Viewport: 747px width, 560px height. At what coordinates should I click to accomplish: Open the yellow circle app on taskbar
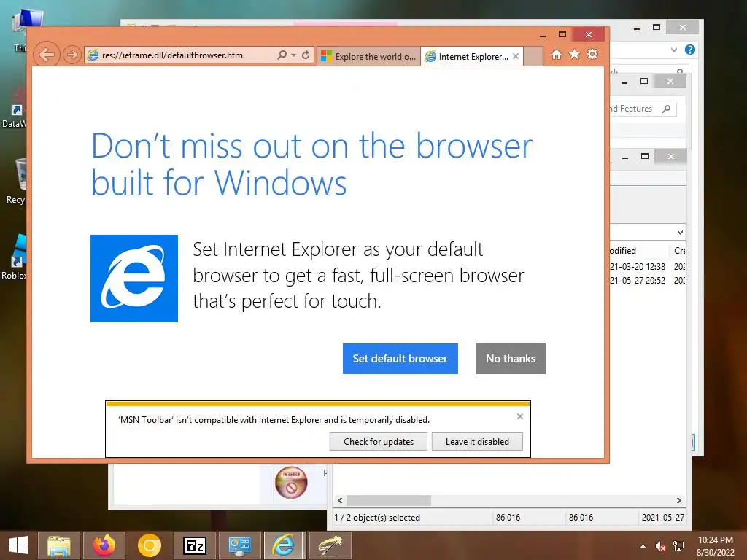149,545
